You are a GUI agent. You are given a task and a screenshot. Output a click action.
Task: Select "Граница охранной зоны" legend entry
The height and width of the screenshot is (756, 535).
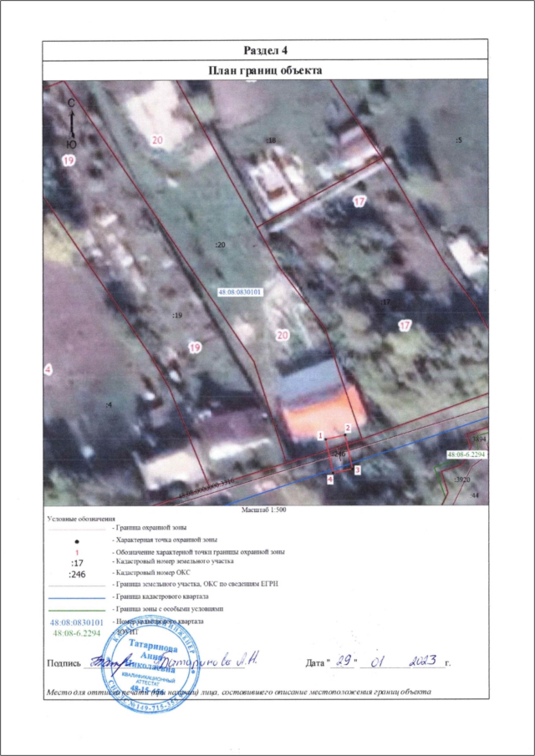click(x=149, y=529)
